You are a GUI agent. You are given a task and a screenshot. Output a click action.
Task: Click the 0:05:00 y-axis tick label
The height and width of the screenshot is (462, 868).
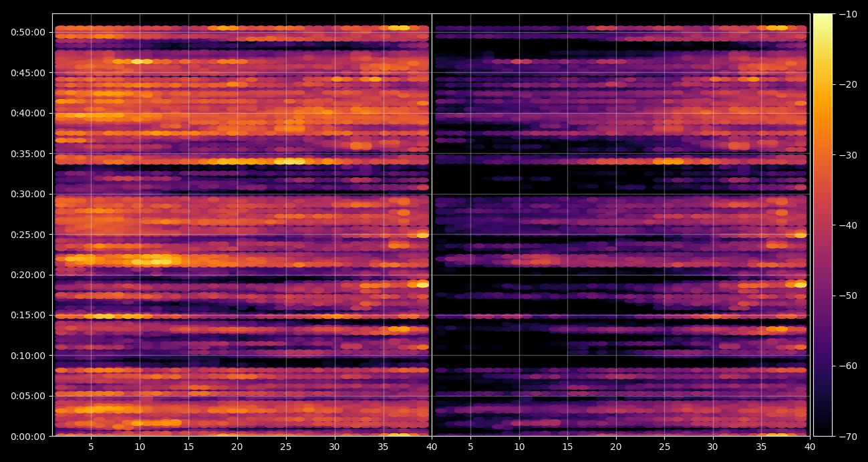pyautogui.click(x=27, y=396)
